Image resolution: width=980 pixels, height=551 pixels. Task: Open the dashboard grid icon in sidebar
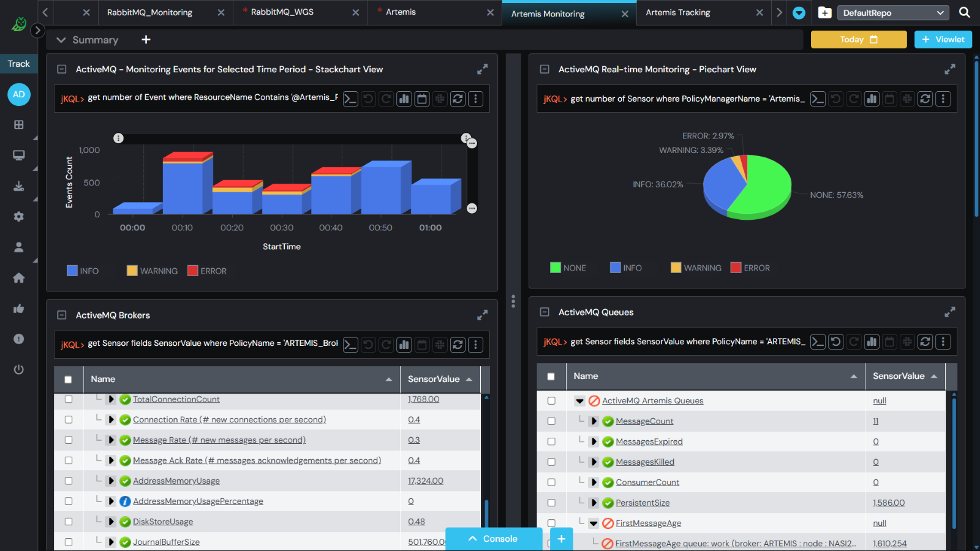pyautogui.click(x=19, y=125)
